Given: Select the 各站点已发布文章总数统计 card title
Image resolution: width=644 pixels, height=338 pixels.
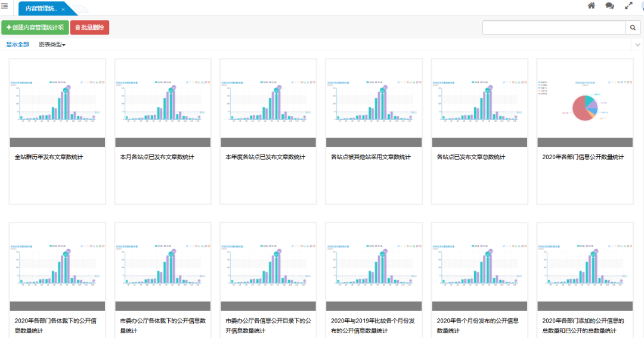Looking at the screenshot, I should pyautogui.click(x=471, y=157).
